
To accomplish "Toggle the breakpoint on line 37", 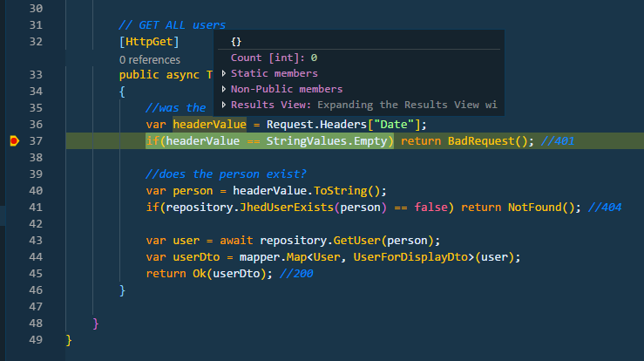I will pos(14,141).
